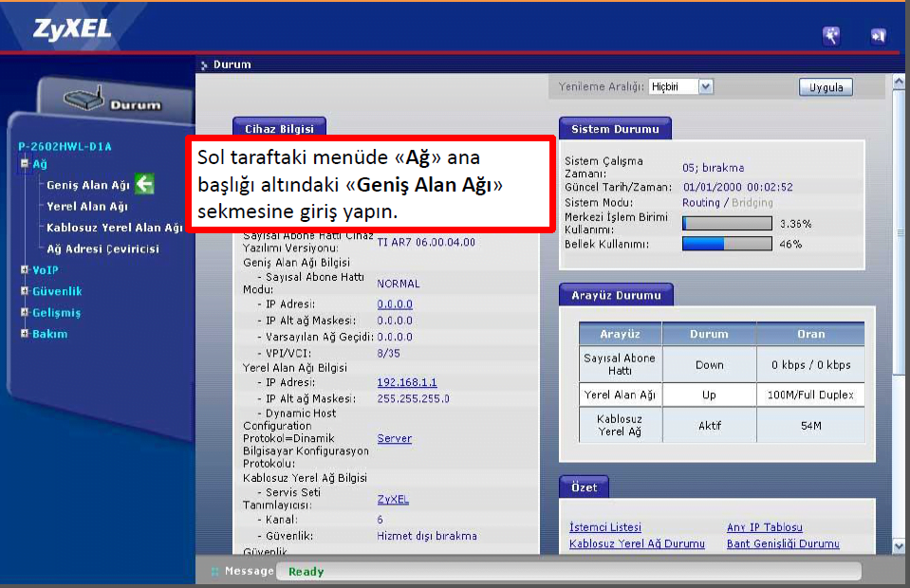This screenshot has height=588, width=910.
Task: Select Geniş Alan Ağı in the sidebar menu
Action: (x=89, y=186)
